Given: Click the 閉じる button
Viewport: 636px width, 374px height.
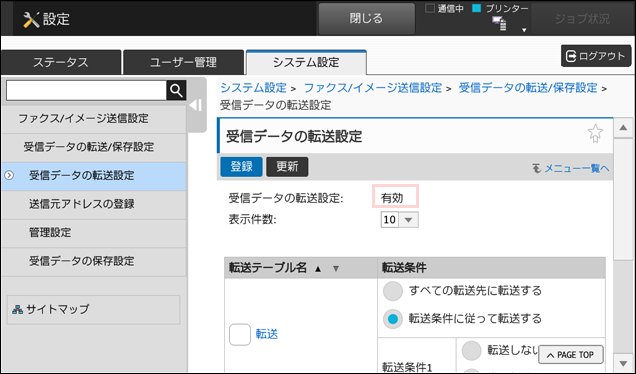Looking at the screenshot, I should point(366,19).
